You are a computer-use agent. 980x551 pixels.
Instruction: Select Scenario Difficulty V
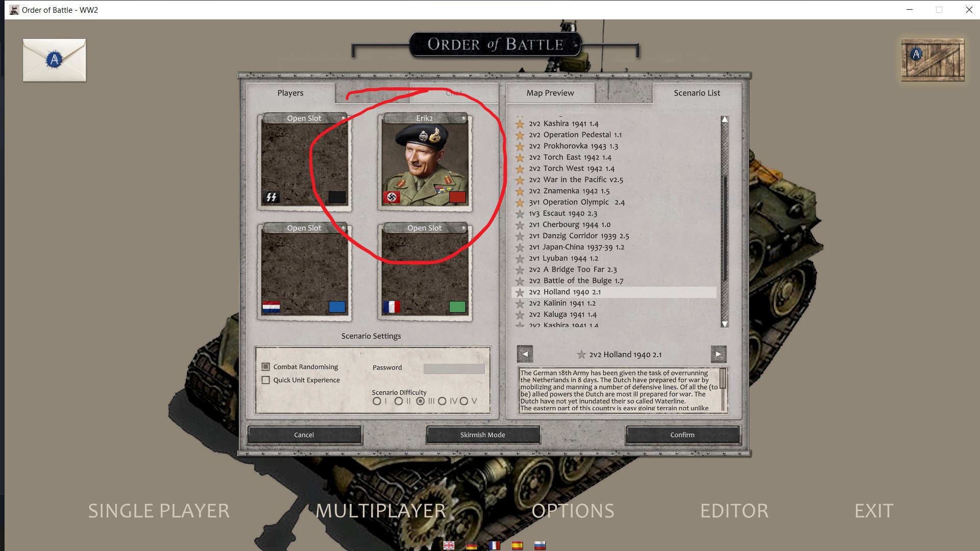tap(464, 401)
